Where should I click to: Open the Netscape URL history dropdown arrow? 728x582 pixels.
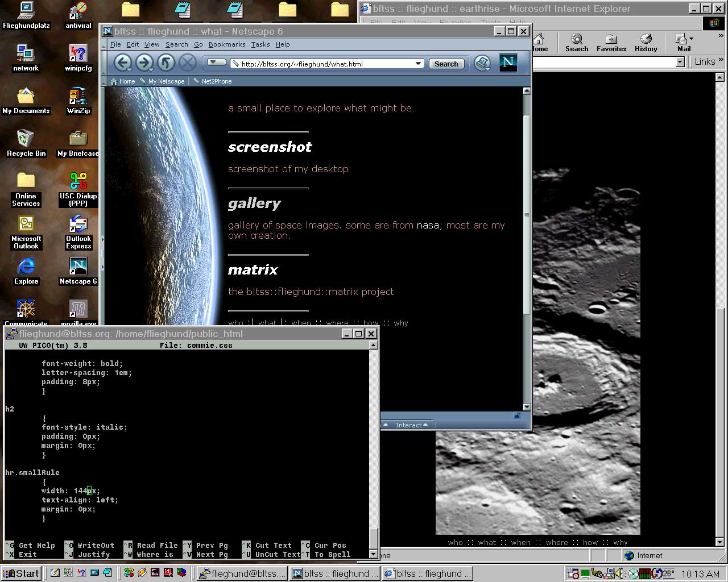pyautogui.click(x=419, y=64)
